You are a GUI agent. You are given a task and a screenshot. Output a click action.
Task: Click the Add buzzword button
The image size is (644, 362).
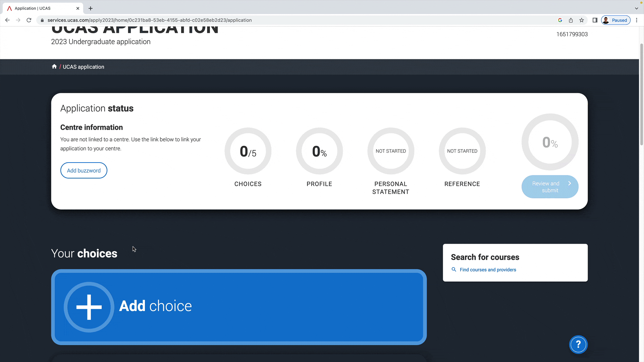pos(84,171)
